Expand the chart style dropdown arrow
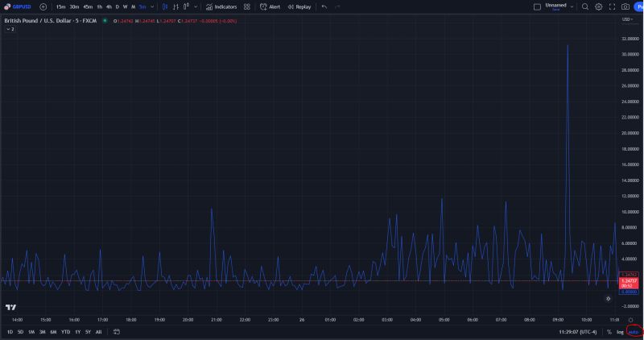The image size is (644, 340). point(196,7)
